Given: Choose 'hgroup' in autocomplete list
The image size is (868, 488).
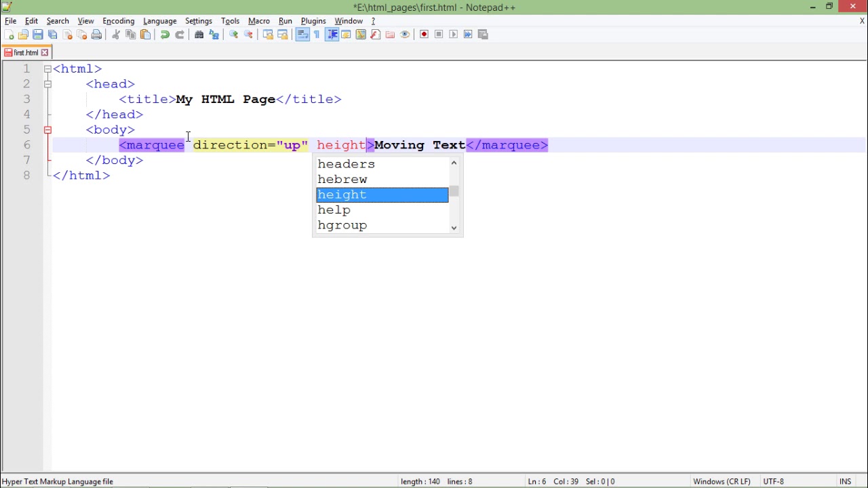Looking at the screenshot, I should point(382,225).
